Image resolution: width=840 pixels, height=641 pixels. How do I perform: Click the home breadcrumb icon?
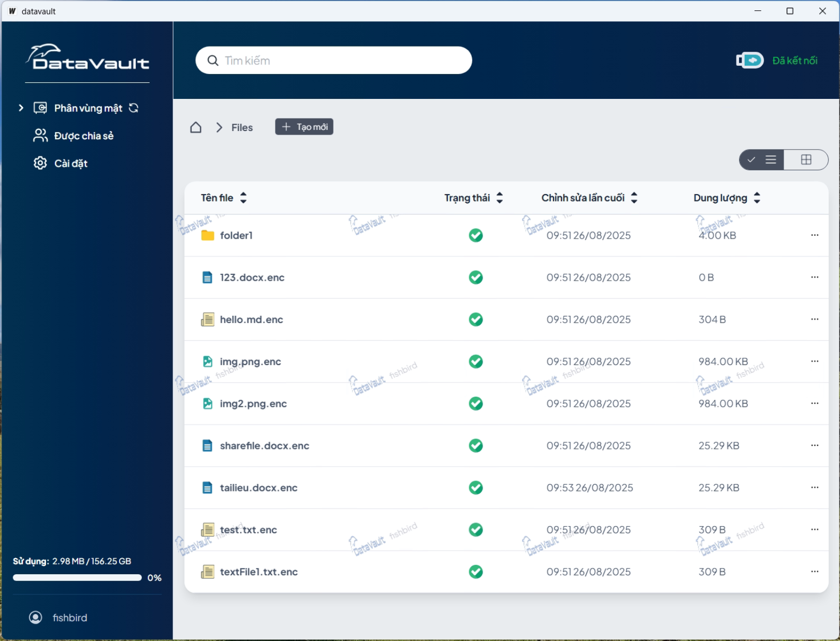click(x=196, y=127)
